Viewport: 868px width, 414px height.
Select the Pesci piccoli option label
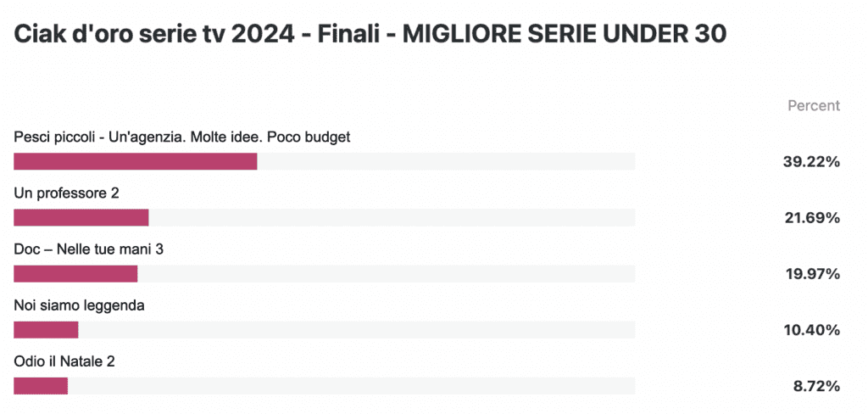click(182, 137)
